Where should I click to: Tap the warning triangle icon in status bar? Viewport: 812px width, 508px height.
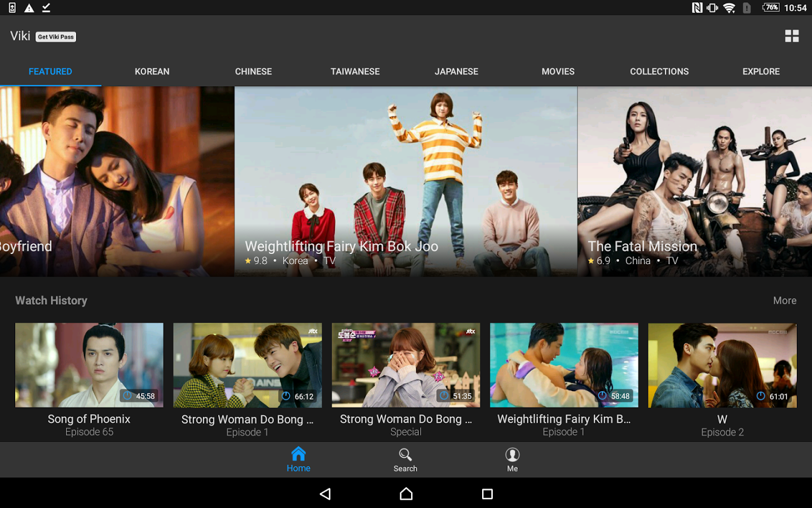(29, 8)
